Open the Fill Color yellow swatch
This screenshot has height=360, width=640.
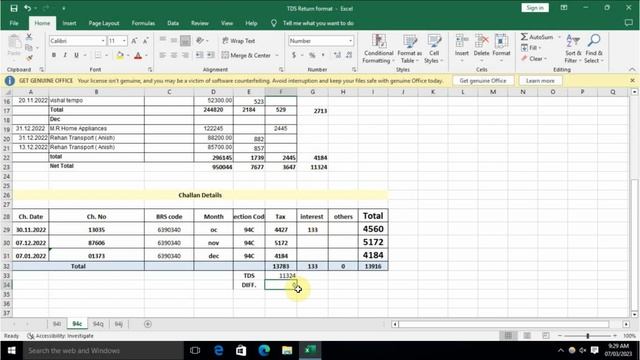(120, 55)
